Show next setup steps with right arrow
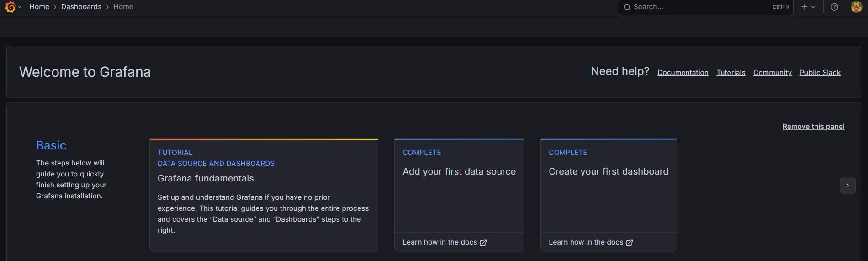 [x=847, y=186]
